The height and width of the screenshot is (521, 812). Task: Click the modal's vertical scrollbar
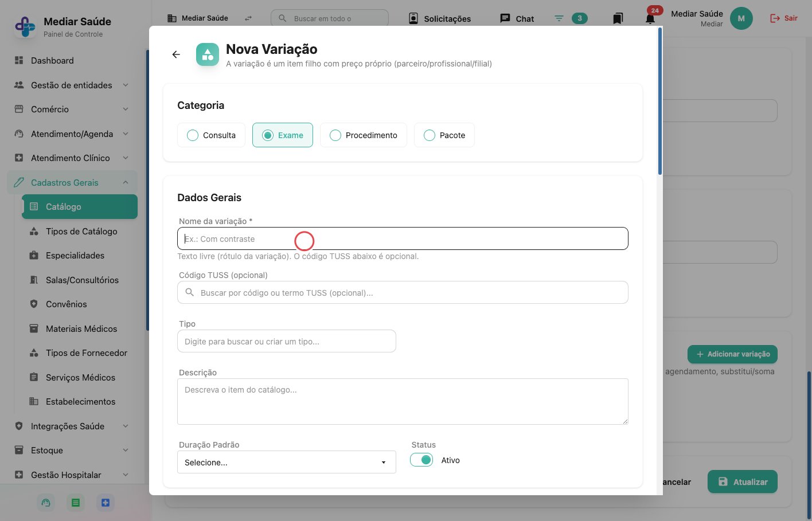pos(660,101)
